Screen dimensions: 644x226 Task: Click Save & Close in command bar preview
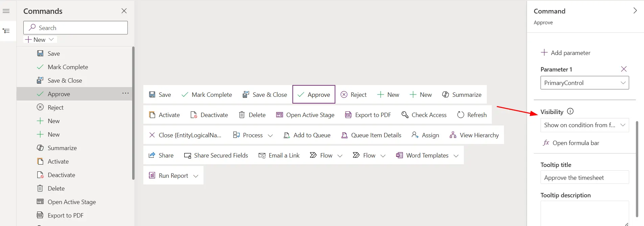click(265, 94)
